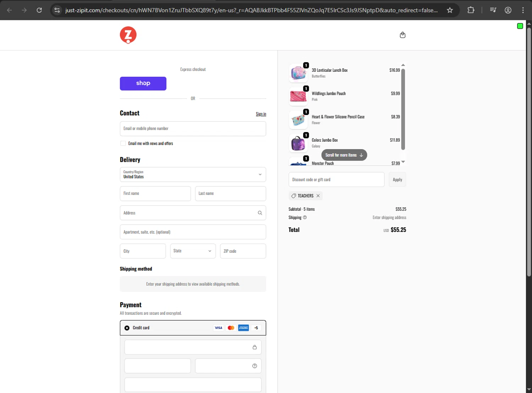This screenshot has height=393, width=532.
Task: Click the Sign in link
Action: click(x=261, y=114)
